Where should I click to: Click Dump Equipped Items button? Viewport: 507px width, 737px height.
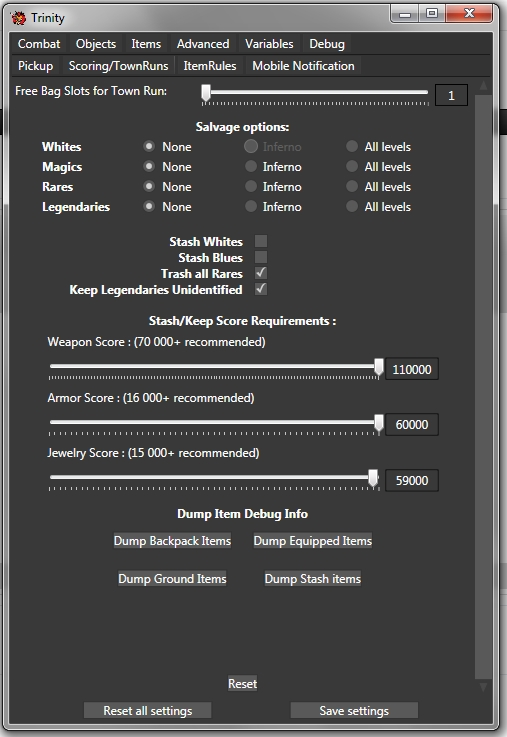(x=313, y=541)
